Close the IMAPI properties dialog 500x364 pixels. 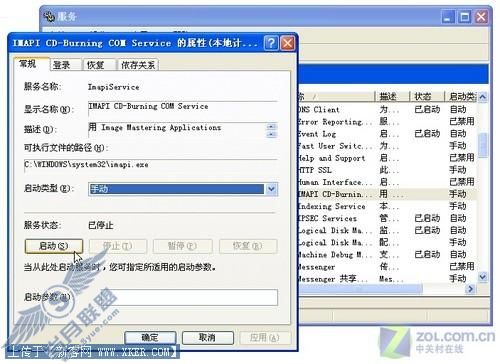287,43
